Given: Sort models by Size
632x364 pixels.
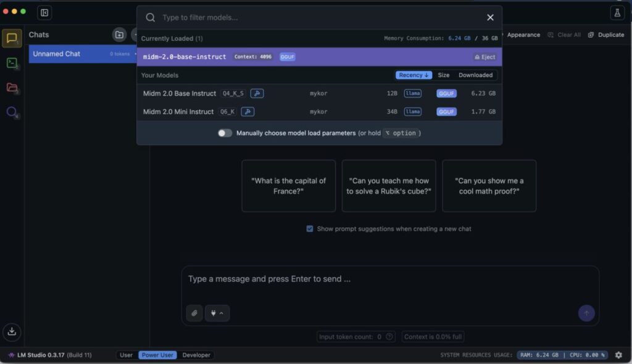Looking at the screenshot, I should click(x=443, y=75).
